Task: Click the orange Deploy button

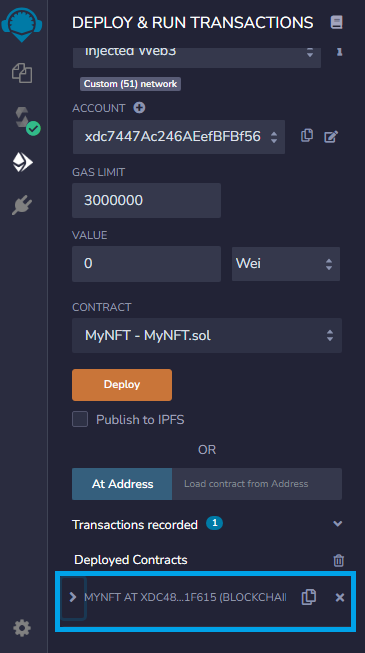Action: tap(122, 384)
